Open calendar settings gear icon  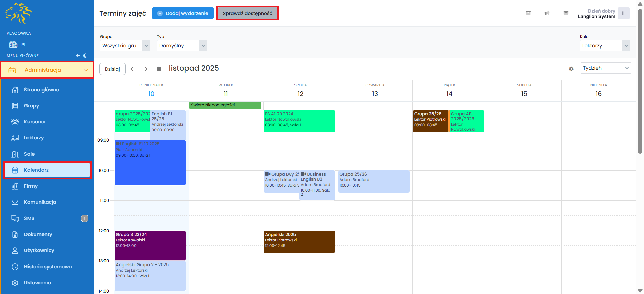point(571,69)
